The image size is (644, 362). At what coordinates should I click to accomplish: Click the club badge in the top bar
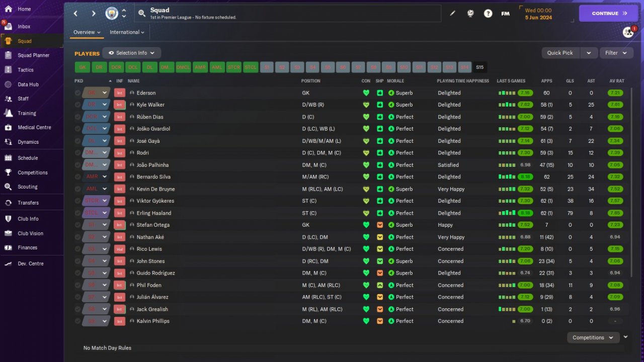click(x=112, y=14)
